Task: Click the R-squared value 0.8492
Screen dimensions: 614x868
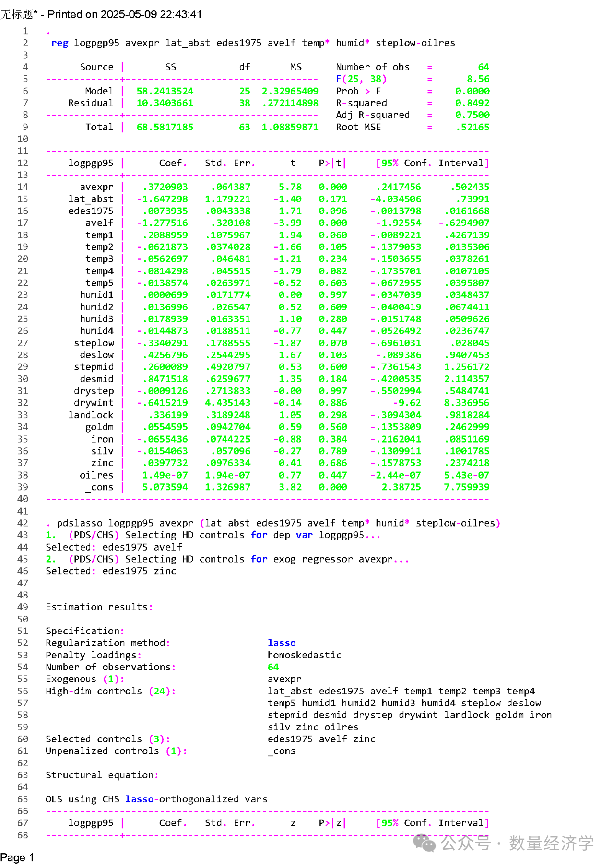Action: tap(472, 103)
